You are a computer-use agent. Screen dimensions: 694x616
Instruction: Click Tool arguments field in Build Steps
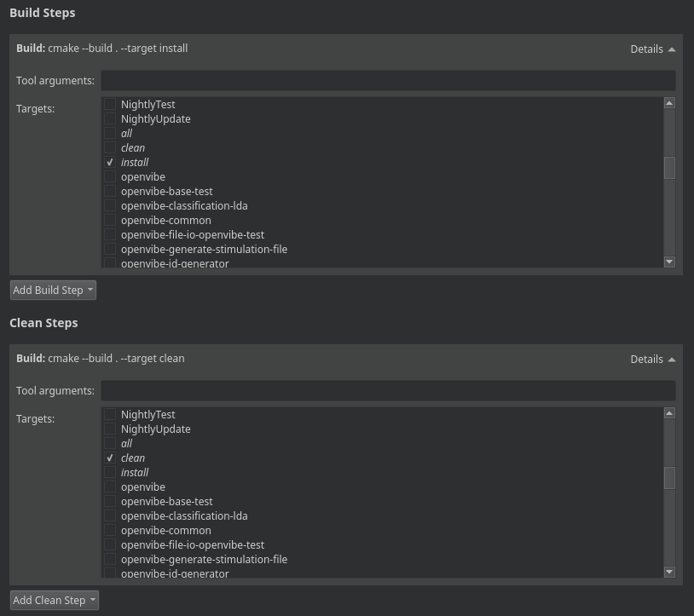click(388, 81)
